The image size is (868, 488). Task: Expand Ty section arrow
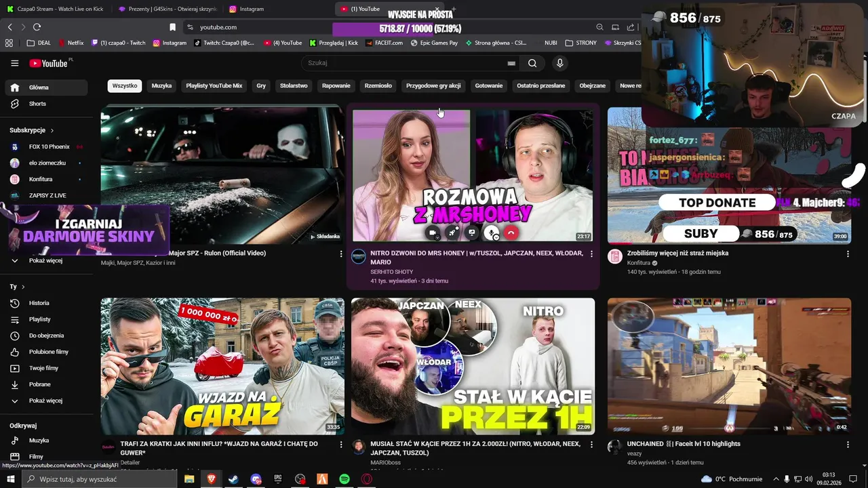23,287
